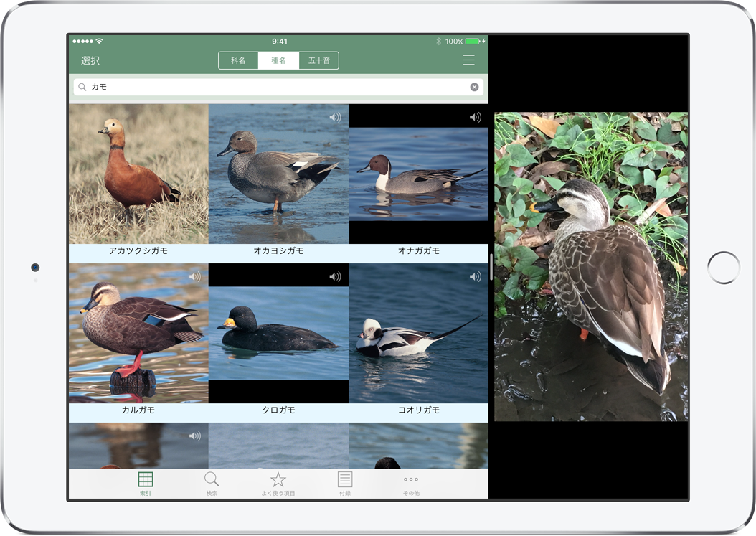Tap the battery indicator in the status bar
Image resolution: width=756 pixels, height=536 pixels.
[473, 42]
